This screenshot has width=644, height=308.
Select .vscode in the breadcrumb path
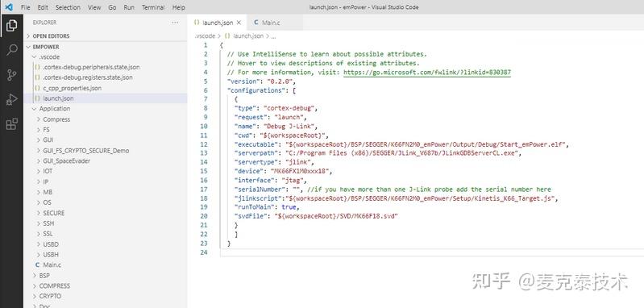click(205, 35)
